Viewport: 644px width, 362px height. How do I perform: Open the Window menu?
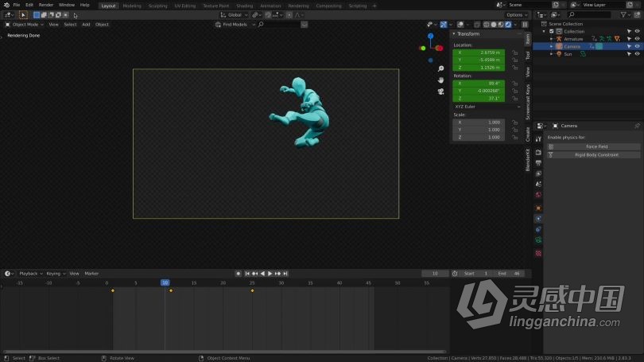point(67,5)
